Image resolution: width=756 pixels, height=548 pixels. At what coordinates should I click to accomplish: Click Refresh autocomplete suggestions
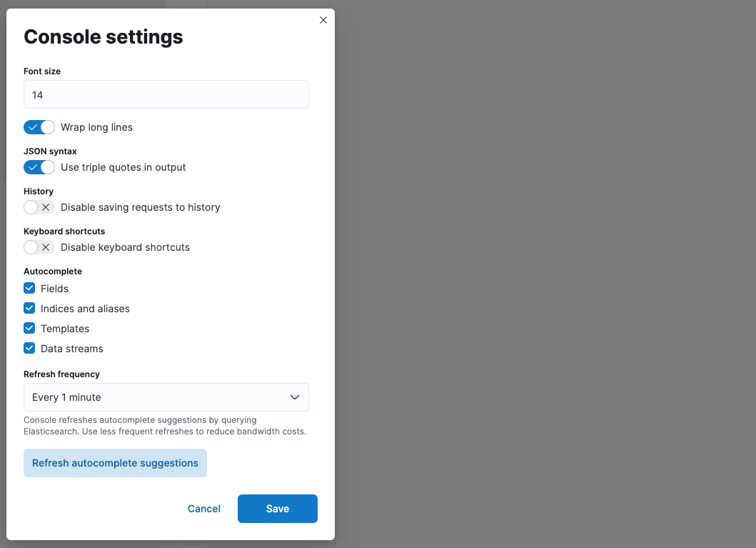click(115, 463)
